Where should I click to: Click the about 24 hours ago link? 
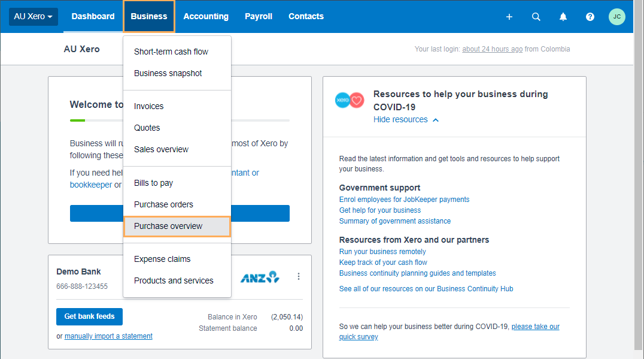click(492, 49)
